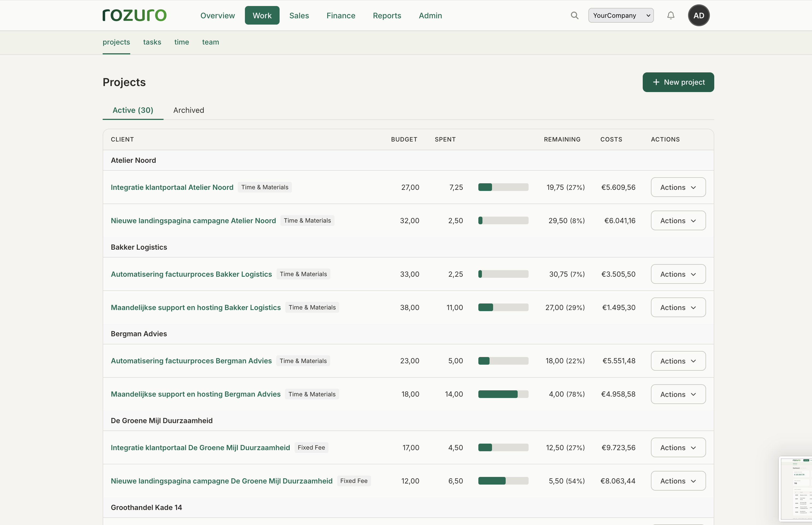The width and height of the screenshot is (812, 525).
Task: Expand Actions for Maandelijkse support Bakker Logistics
Action: pyautogui.click(x=678, y=308)
